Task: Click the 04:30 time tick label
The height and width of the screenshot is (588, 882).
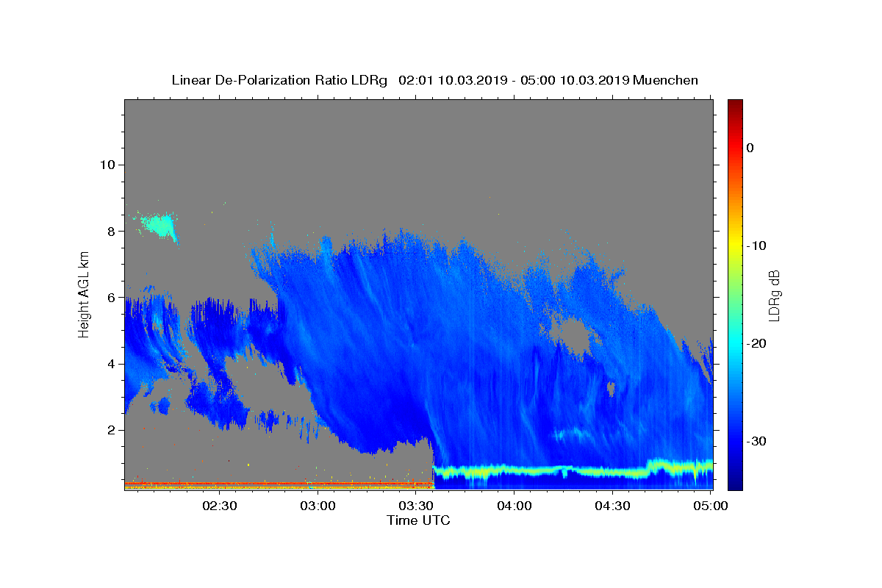Action: [612, 506]
